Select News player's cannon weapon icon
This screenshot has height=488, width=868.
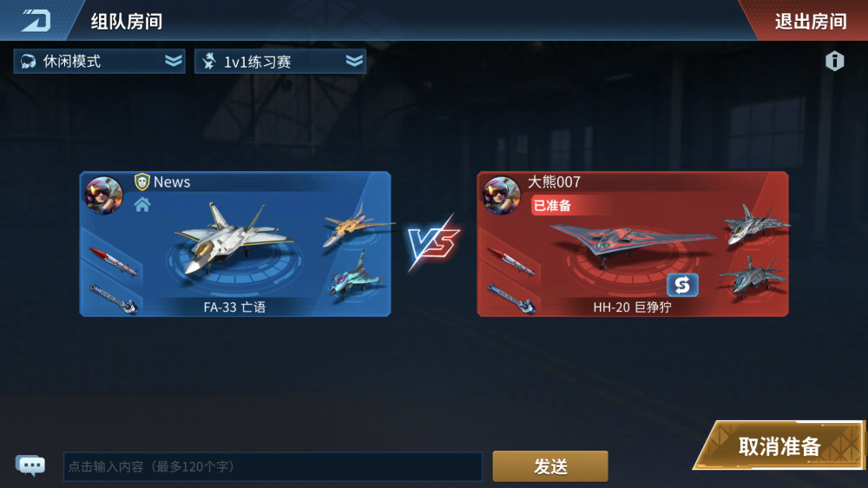(x=114, y=299)
